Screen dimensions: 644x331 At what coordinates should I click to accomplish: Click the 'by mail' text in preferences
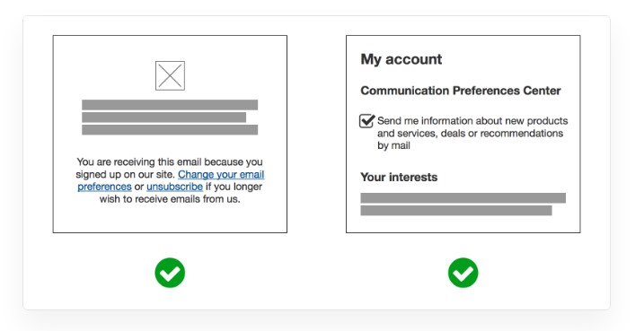(x=393, y=145)
